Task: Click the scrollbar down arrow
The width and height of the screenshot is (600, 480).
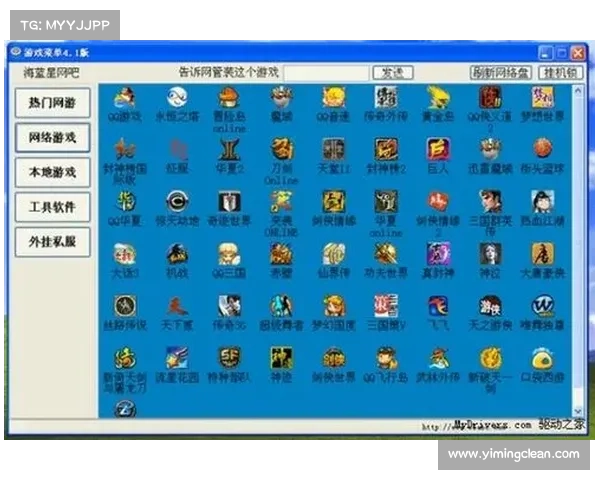Action: click(x=578, y=411)
